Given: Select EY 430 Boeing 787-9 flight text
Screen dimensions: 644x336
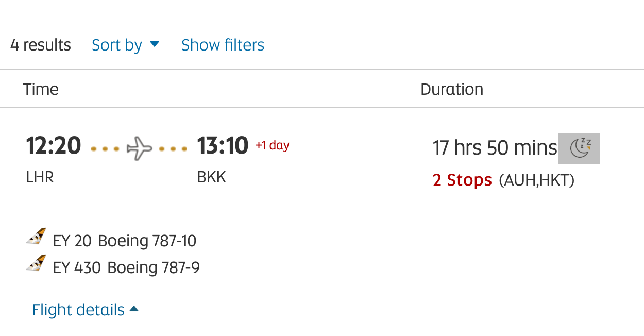Looking at the screenshot, I should point(126,267).
